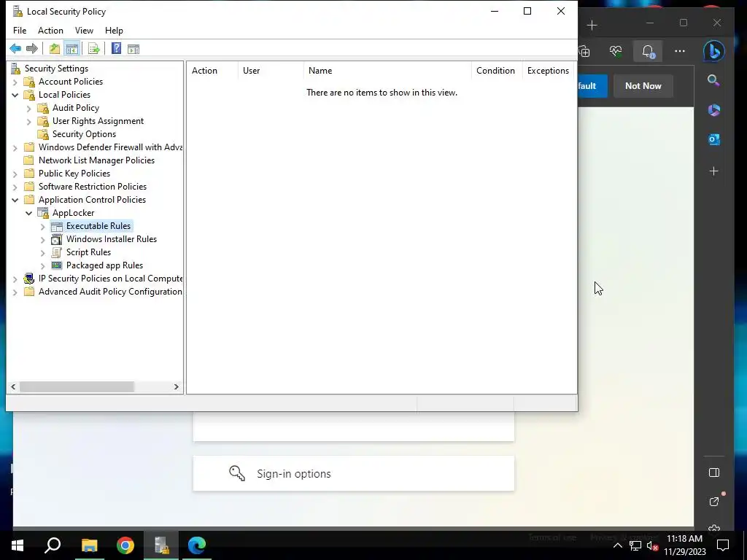The image size is (747, 560).
Task: Open the Help menu
Action: 114,31
